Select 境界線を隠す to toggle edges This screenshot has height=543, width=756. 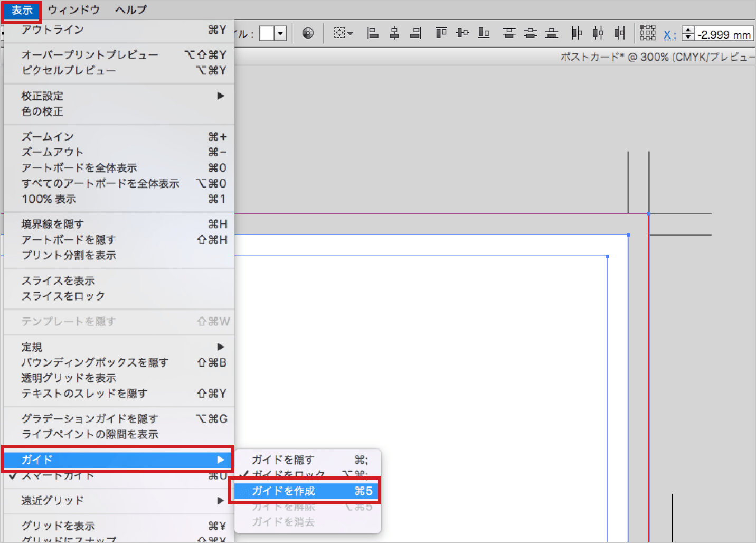53,224
